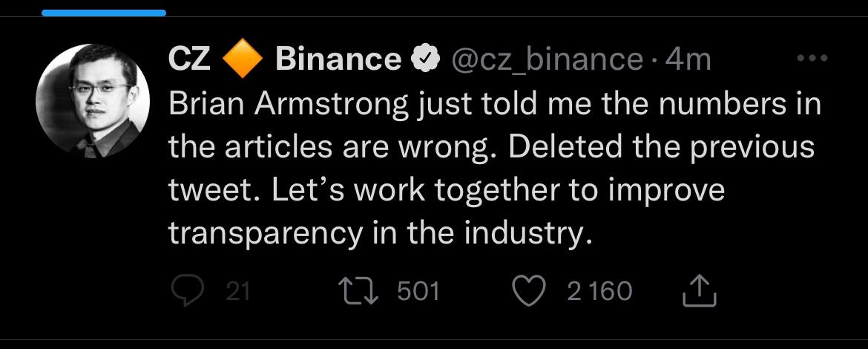Open the tweet by clicking "Brian Armstrong" text
This screenshot has width=868, height=349.
[x=289, y=104]
